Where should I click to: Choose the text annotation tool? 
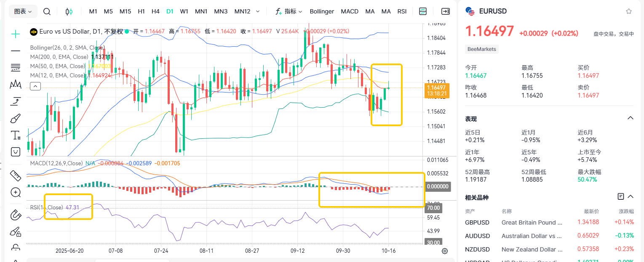coord(16,135)
